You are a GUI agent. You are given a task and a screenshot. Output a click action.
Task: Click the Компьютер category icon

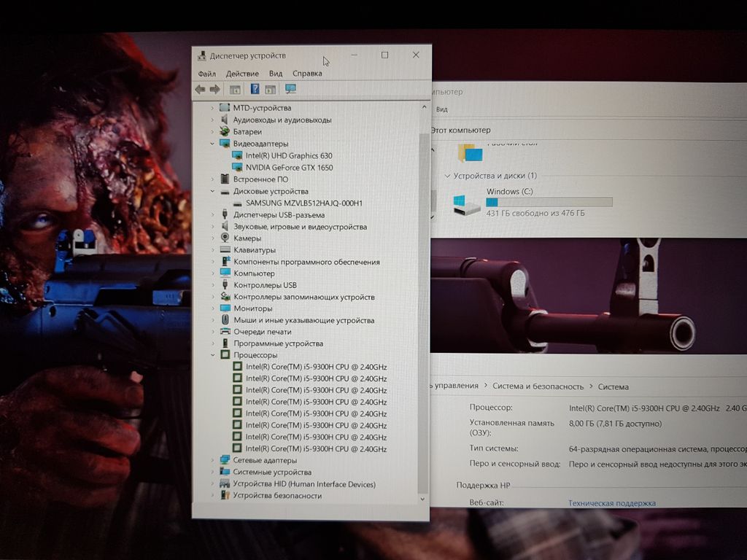(225, 273)
